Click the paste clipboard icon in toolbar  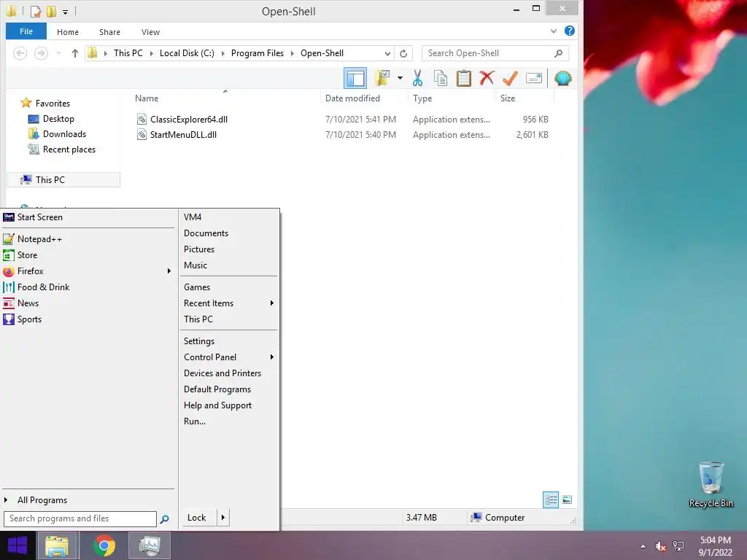463,78
